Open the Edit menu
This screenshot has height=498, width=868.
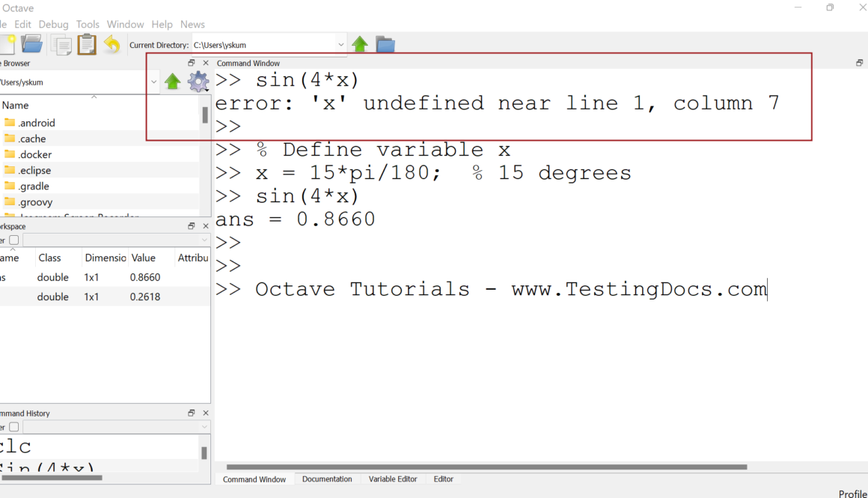(22, 25)
